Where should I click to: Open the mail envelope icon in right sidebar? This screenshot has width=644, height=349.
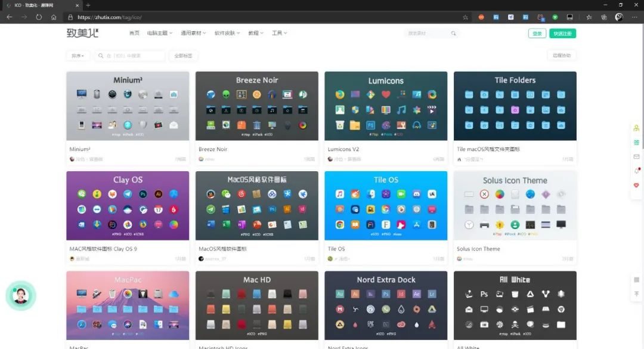pos(636,156)
